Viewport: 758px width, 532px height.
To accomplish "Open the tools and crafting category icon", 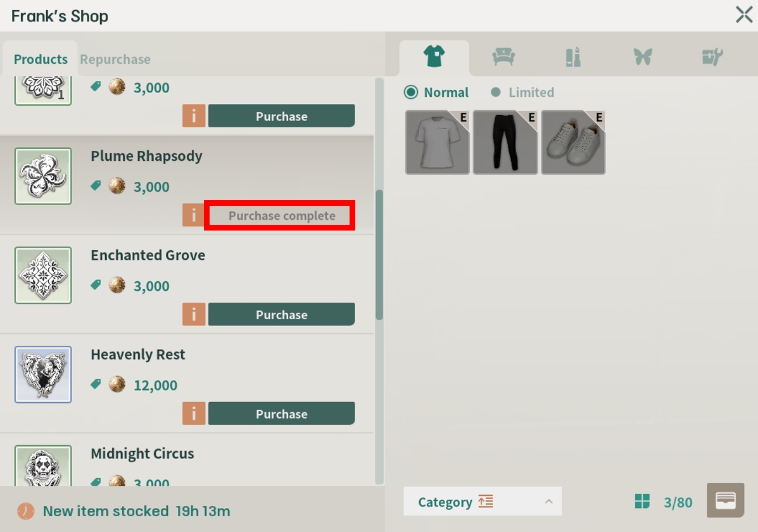I will [712, 58].
